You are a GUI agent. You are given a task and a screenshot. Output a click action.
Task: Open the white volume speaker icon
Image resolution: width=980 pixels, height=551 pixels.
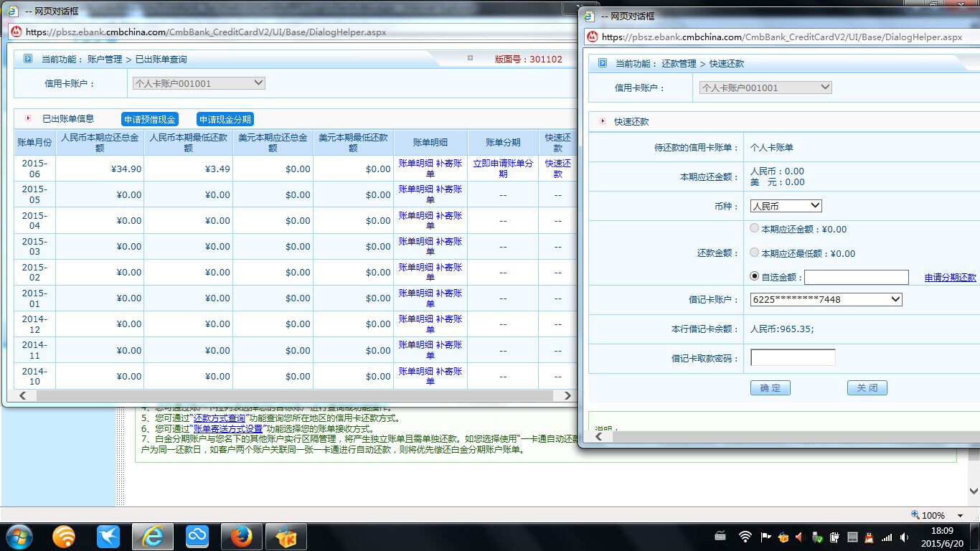pyautogui.click(x=905, y=536)
